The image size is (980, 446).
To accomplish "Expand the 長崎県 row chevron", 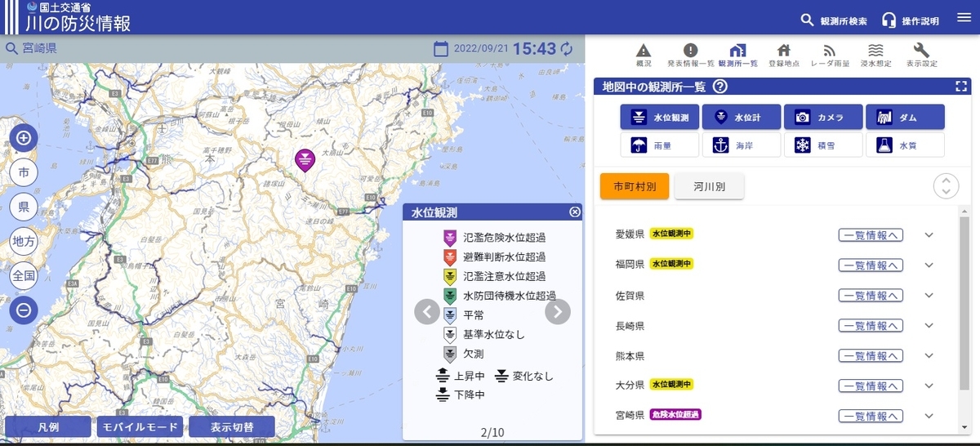I will 929,326.
